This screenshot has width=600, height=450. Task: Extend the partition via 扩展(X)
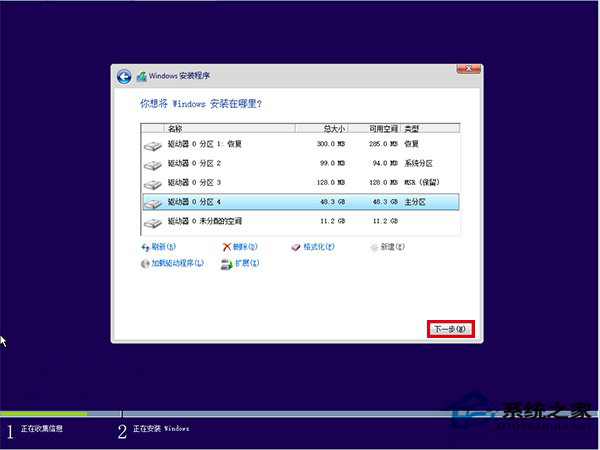click(x=247, y=263)
